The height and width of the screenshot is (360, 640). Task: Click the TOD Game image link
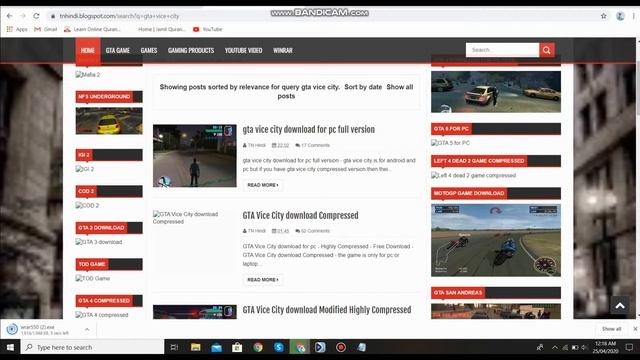(x=93, y=278)
